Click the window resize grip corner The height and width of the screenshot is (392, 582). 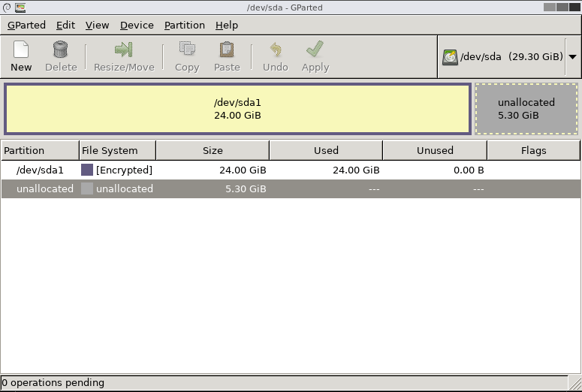(575, 383)
